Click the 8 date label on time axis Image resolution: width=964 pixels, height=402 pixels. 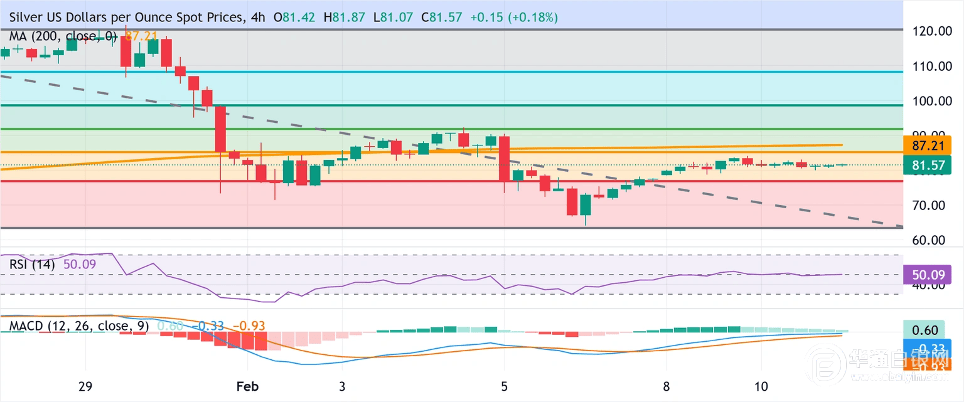(665, 386)
